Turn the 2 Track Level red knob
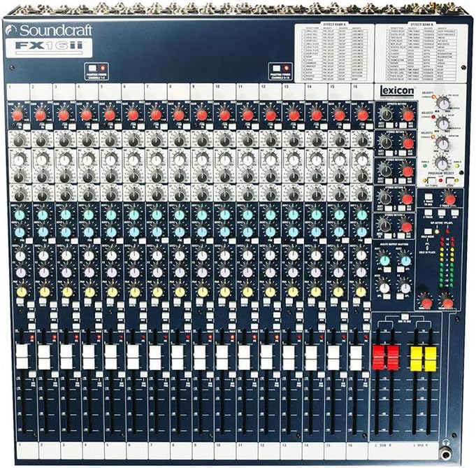Screen dimensions: 476x468 click(x=449, y=199)
